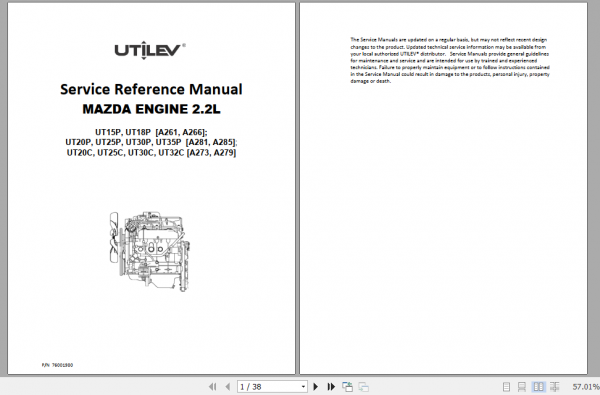600x395 pixels.
Task: Go to next view icon (greyed)
Action: tap(364, 387)
